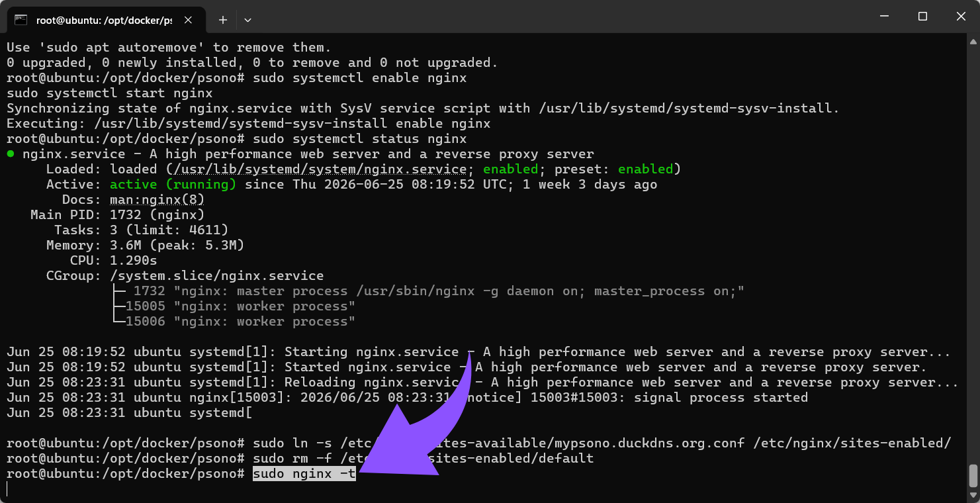Screen dimensions: 980x503
Task: Click the terminal scrollbar thumb
Action: pos(973,475)
